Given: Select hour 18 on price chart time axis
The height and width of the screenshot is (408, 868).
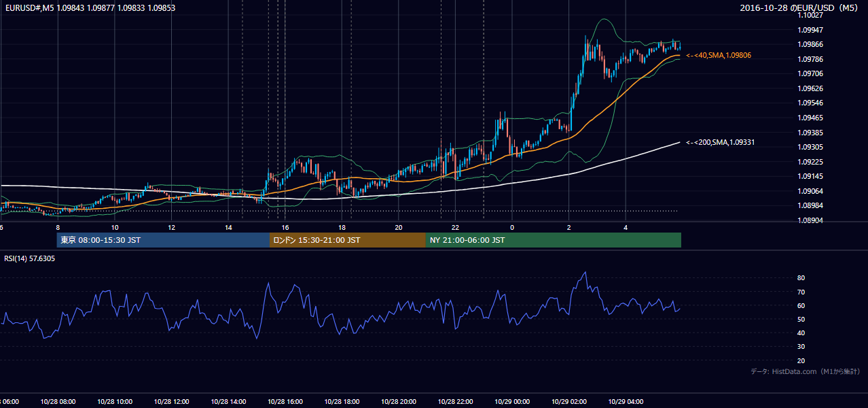Looking at the screenshot, I should click(x=342, y=228).
